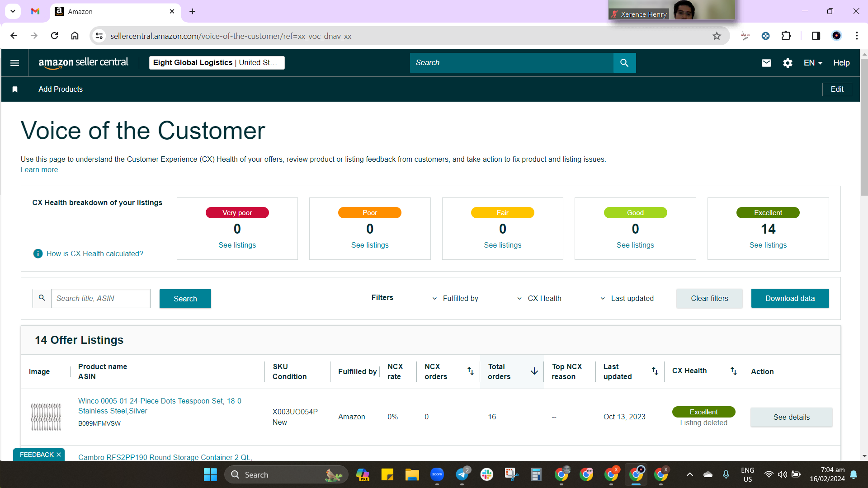See listings under Poor category
This screenshot has height=488, width=868.
pyautogui.click(x=370, y=245)
